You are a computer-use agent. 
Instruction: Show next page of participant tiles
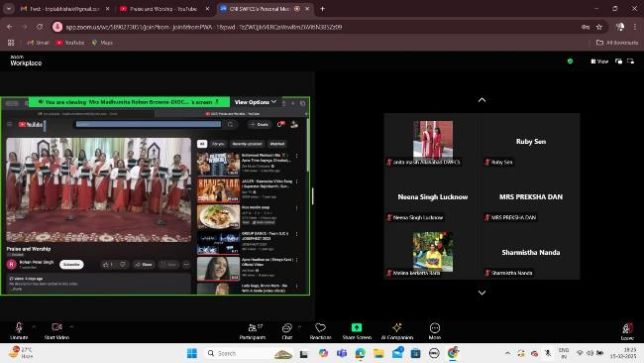pyautogui.click(x=482, y=293)
